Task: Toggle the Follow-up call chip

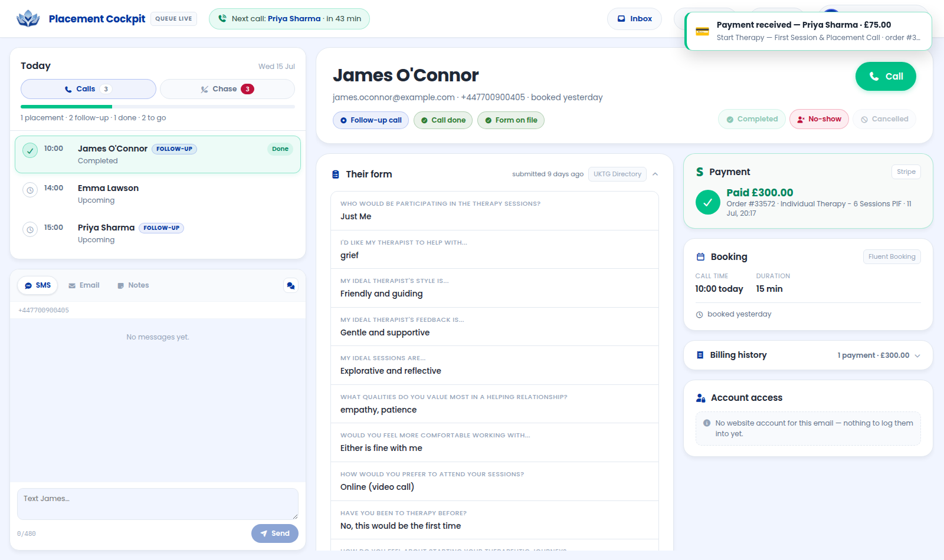Action: tap(371, 120)
